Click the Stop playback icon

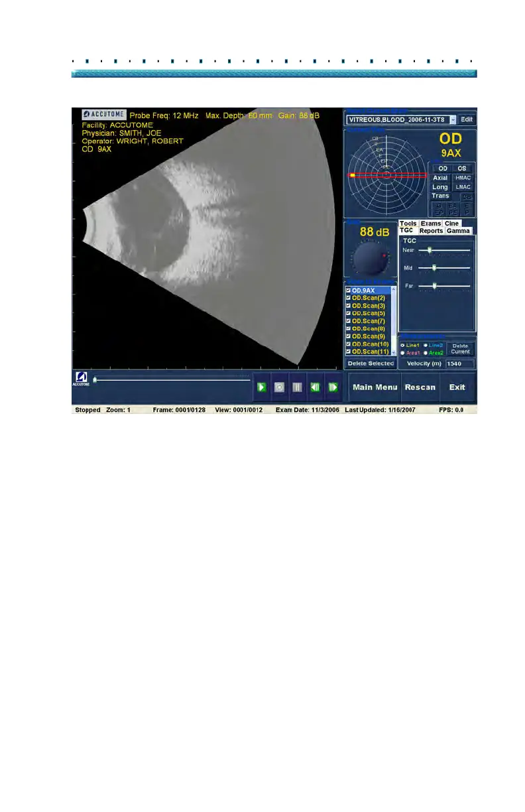[279, 387]
